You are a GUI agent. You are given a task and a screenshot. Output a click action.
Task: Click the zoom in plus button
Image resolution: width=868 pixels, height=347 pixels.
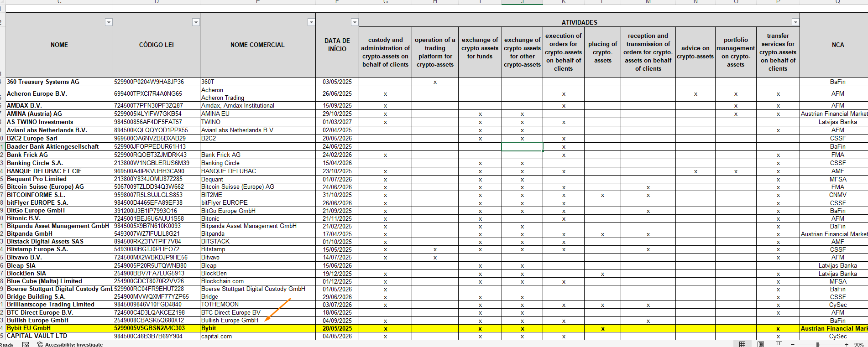(847, 345)
